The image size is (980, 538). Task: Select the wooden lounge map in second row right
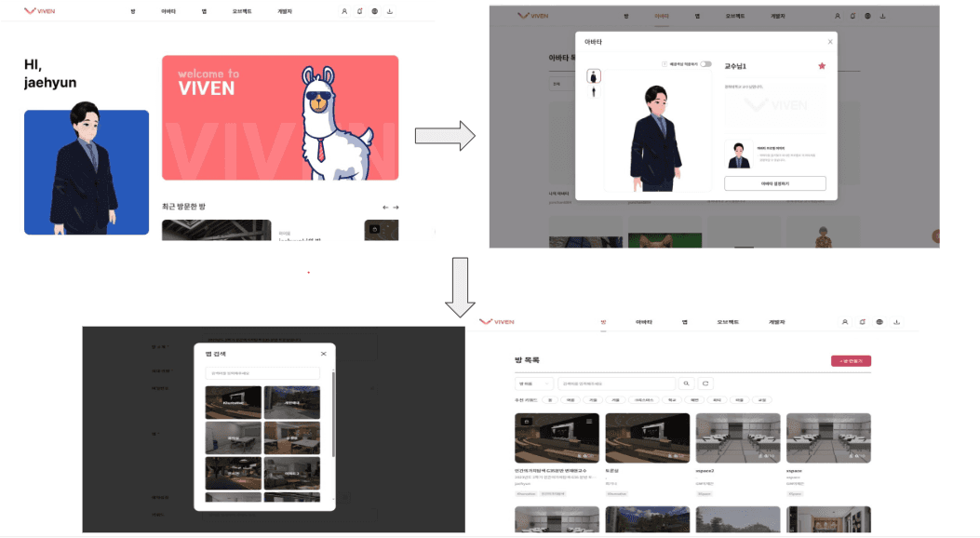pyautogui.click(x=292, y=437)
